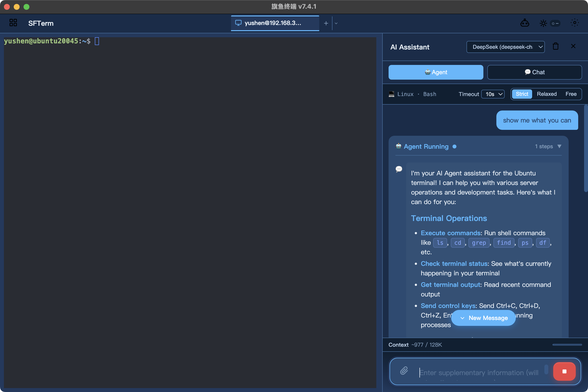Viewport: 588px width, 392px height.
Task: Open the session grid menu icon
Action: coord(13,23)
